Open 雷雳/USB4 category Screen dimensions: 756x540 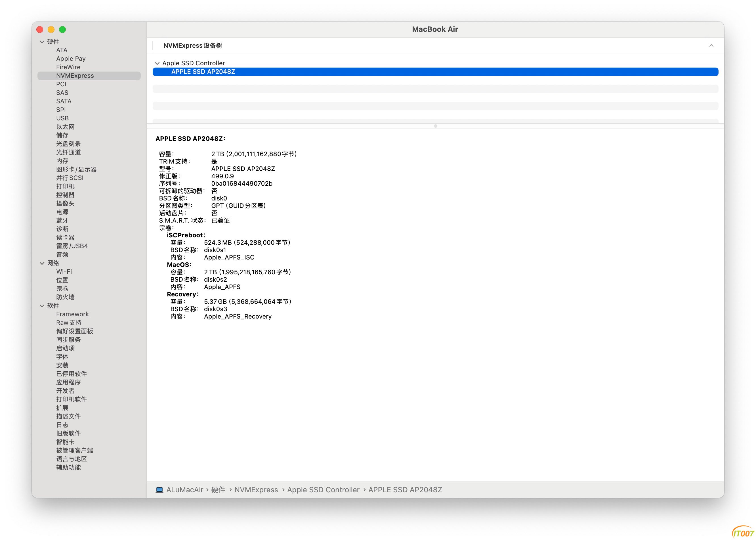pyautogui.click(x=72, y=246)
